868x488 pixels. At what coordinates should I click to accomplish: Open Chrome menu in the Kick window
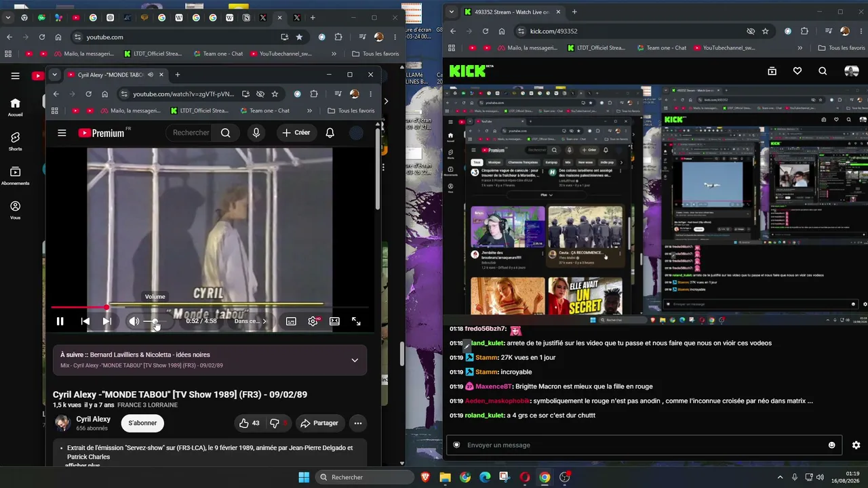pos(861,31)
